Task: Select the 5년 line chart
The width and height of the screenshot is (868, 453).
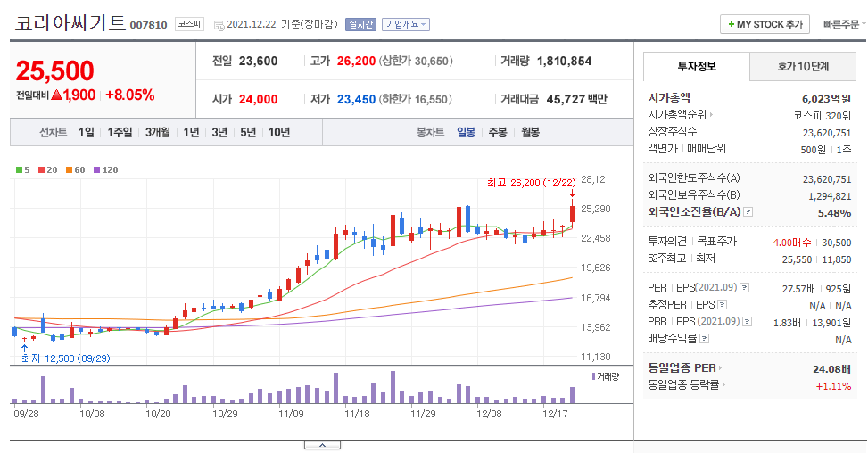Action: [x=248, y=132]
